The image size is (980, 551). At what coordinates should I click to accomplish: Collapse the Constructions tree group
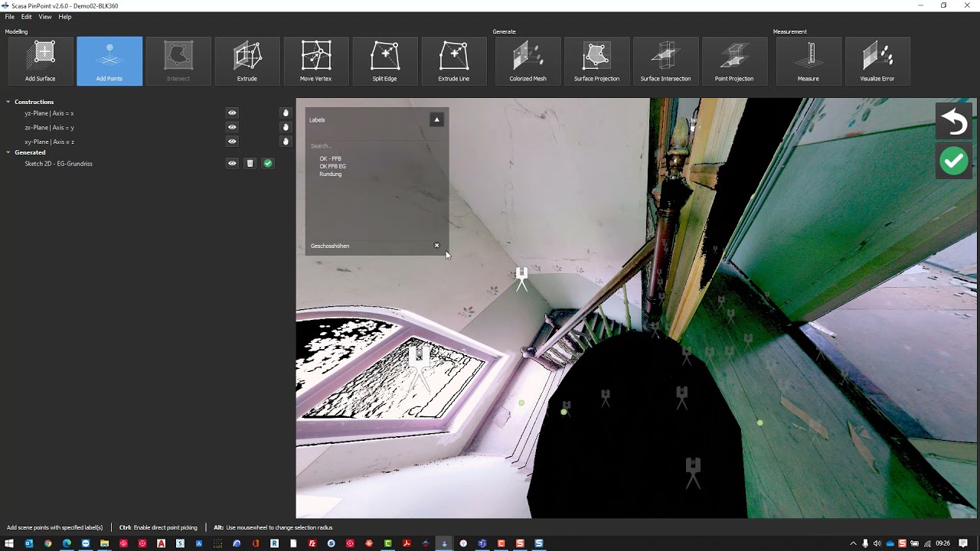click(x=8, y=102)
